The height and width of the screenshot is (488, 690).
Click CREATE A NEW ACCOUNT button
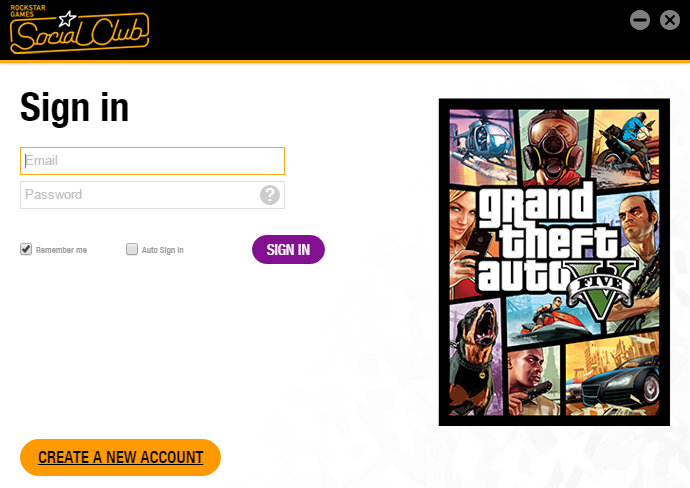pos(120,457)
